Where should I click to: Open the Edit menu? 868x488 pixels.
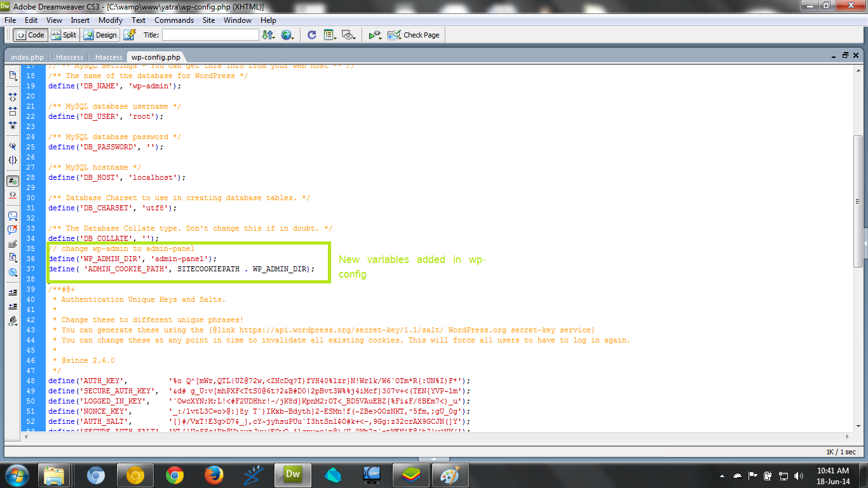coord(31,20)
